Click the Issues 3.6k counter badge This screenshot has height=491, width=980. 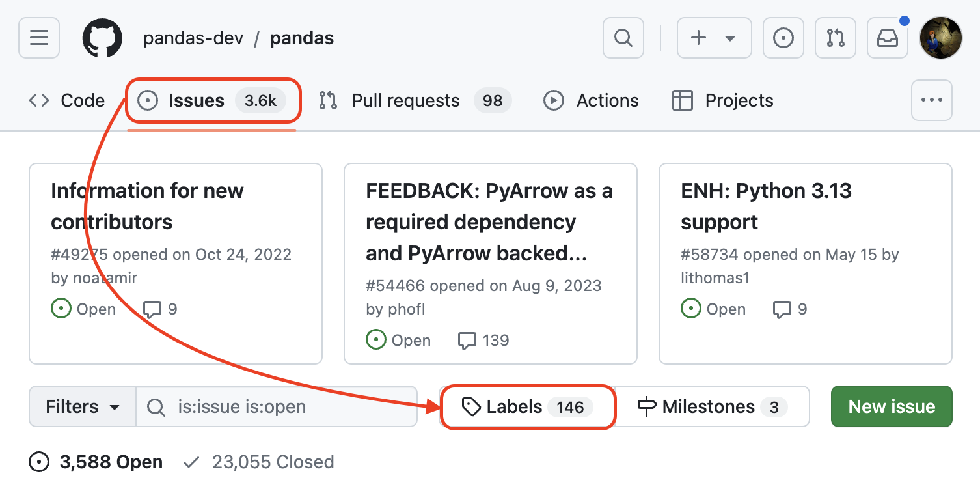[260, 101]
